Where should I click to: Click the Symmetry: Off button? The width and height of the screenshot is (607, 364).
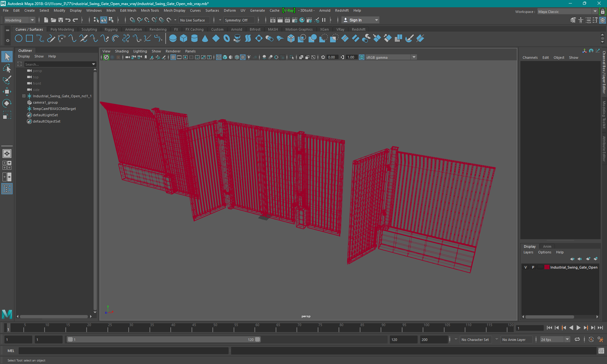[x=239, y=20]
